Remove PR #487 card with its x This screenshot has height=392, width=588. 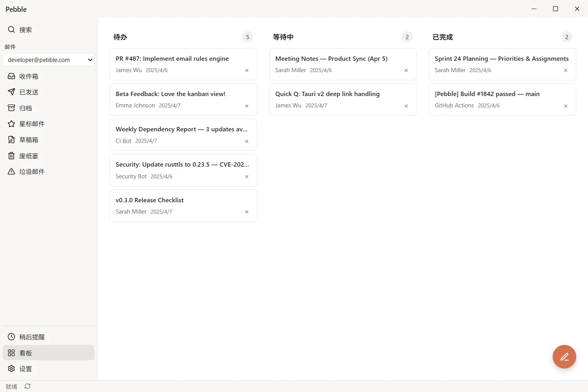click(247, 71)
